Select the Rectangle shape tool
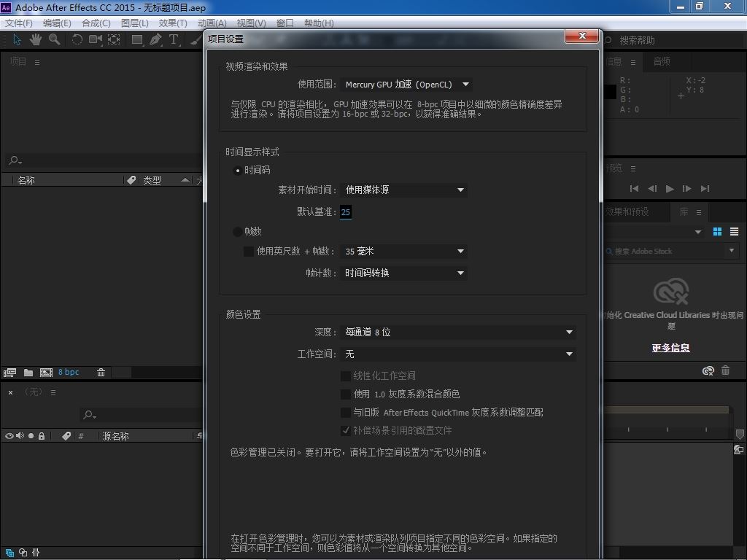This screenshot has height=560, width=747. click(137, 40)
